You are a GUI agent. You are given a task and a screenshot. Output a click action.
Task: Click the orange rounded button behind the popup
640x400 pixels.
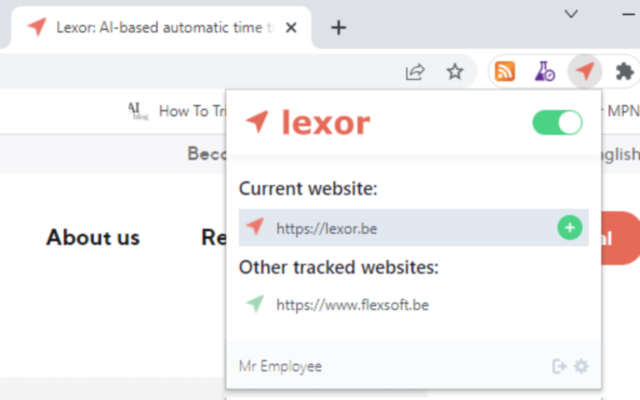(620, 238)
